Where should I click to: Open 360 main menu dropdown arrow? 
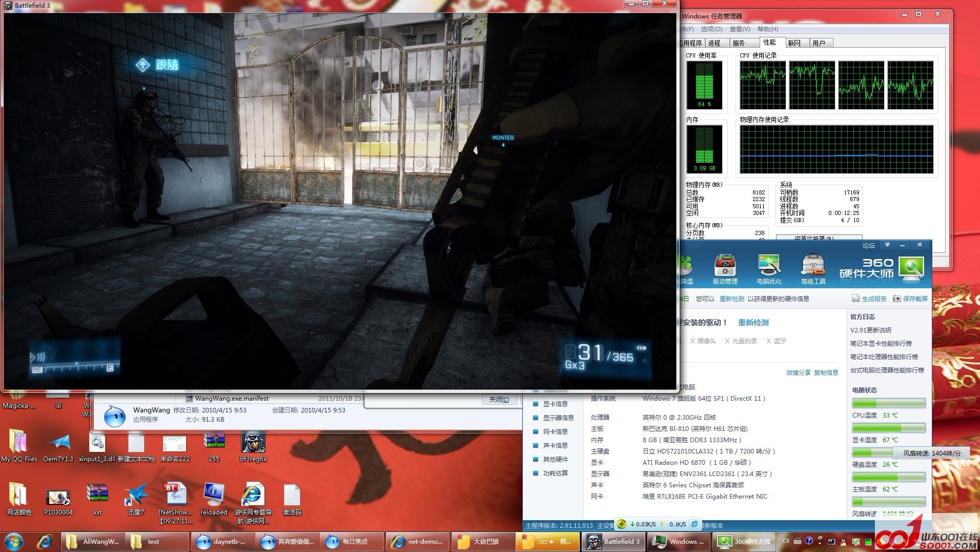pyautogui.click(x=887, y=245)
